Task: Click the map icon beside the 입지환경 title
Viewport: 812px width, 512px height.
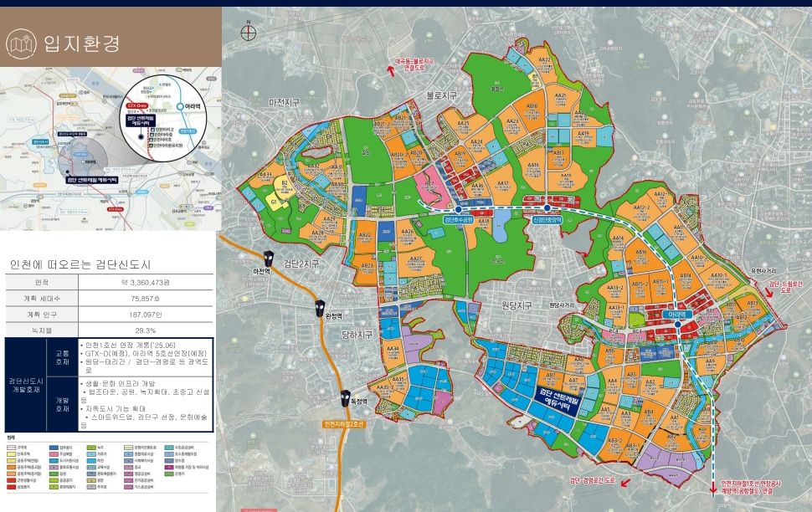Action: point(23,44)
